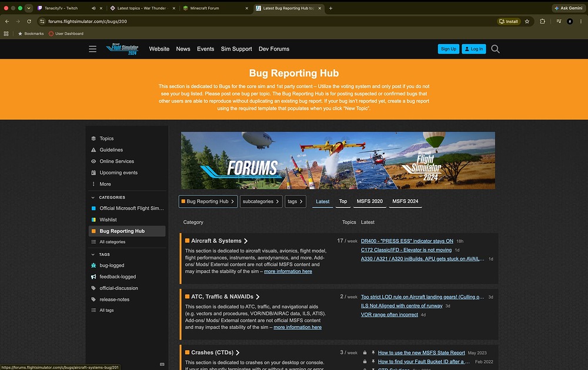Bookmark this page with star icon
Viewport: 588px width, 370px height.
(527, 21)
